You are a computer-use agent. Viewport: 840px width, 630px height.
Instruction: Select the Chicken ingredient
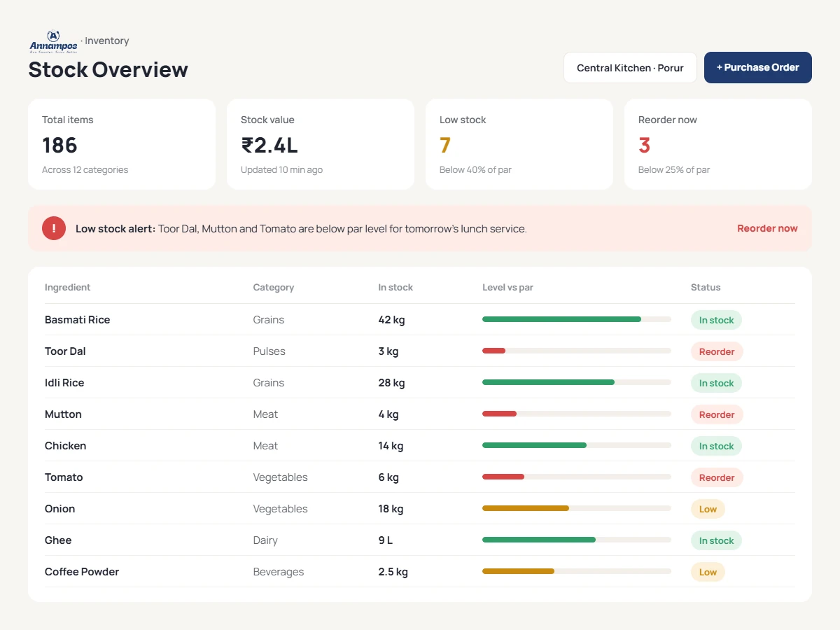pos(65,446)
